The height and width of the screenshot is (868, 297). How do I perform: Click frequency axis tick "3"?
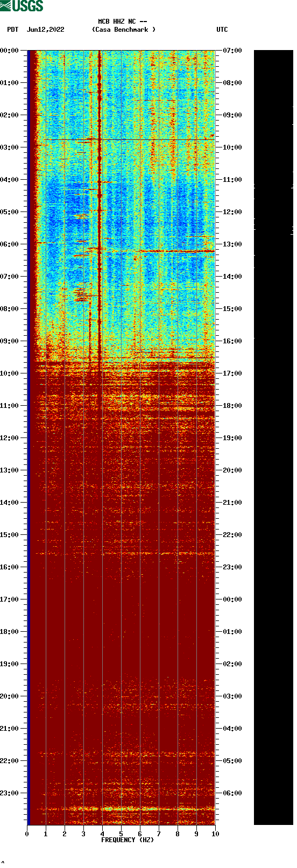click(x=83, y=834)
